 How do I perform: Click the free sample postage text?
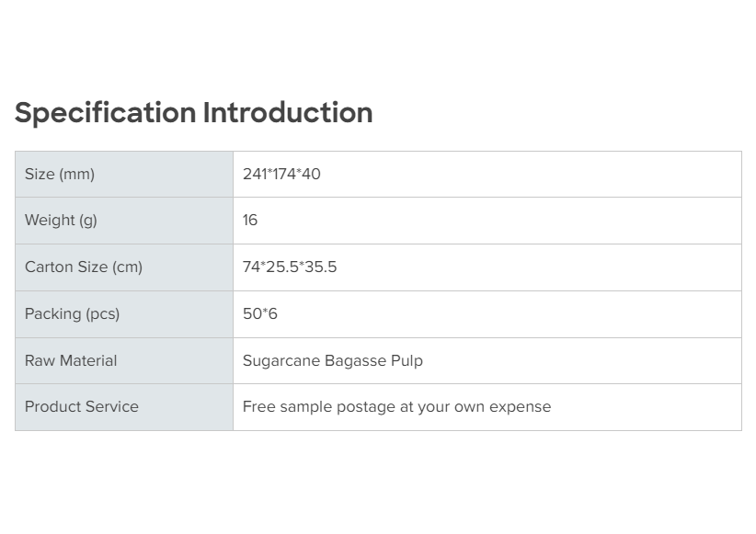(396, 406)
